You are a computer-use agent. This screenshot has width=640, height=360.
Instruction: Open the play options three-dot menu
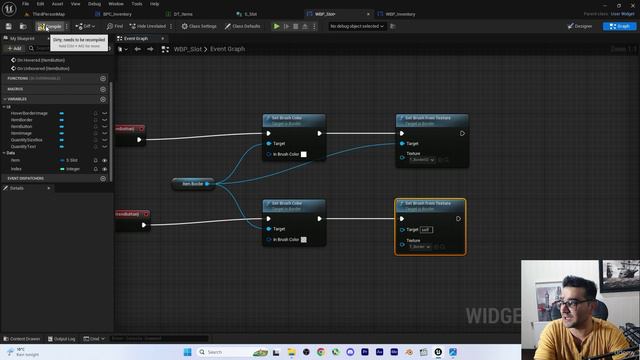314,26
